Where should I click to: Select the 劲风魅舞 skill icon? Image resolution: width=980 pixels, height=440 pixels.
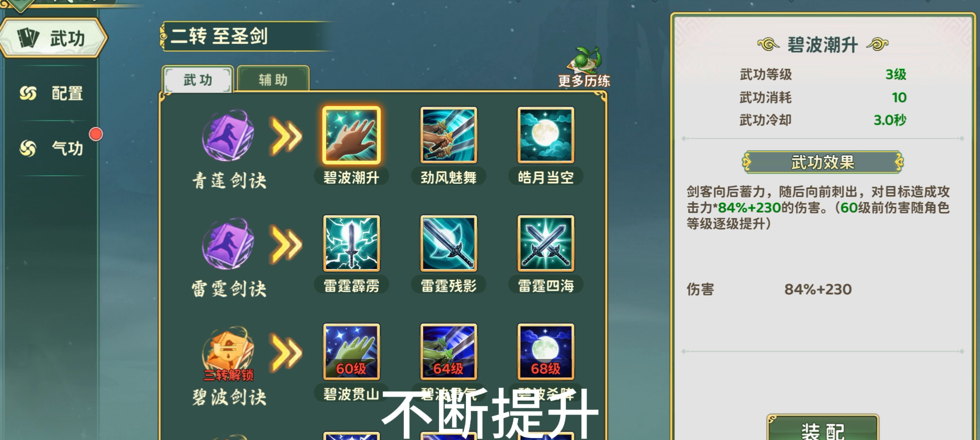(448, 135)
